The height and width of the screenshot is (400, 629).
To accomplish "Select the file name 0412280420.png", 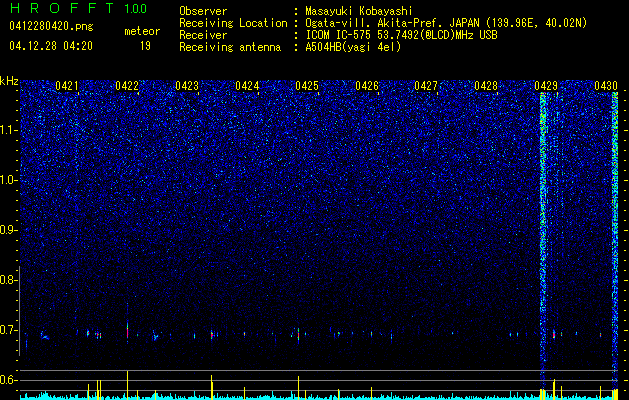I will tap(51, 26).
